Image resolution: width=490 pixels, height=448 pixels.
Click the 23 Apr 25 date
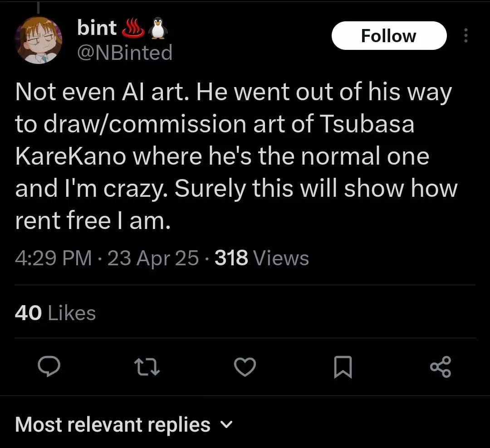point(153,258)
